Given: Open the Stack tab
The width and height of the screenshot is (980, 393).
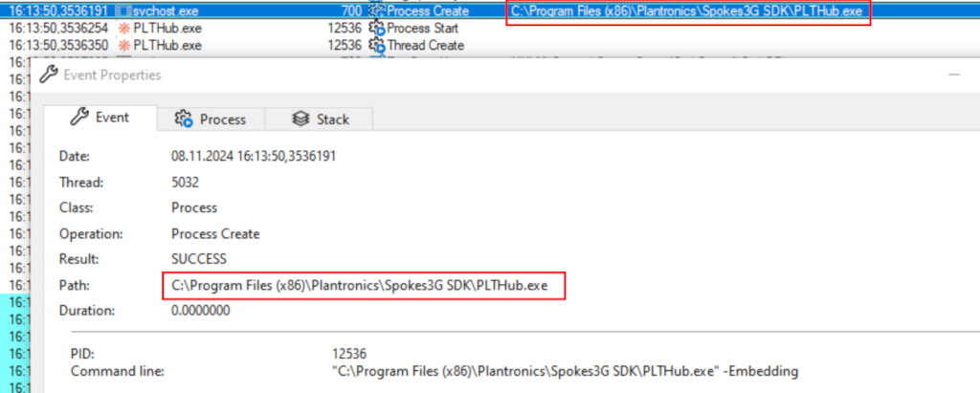Looking at the screenshot, I should (x=320, y=120).
